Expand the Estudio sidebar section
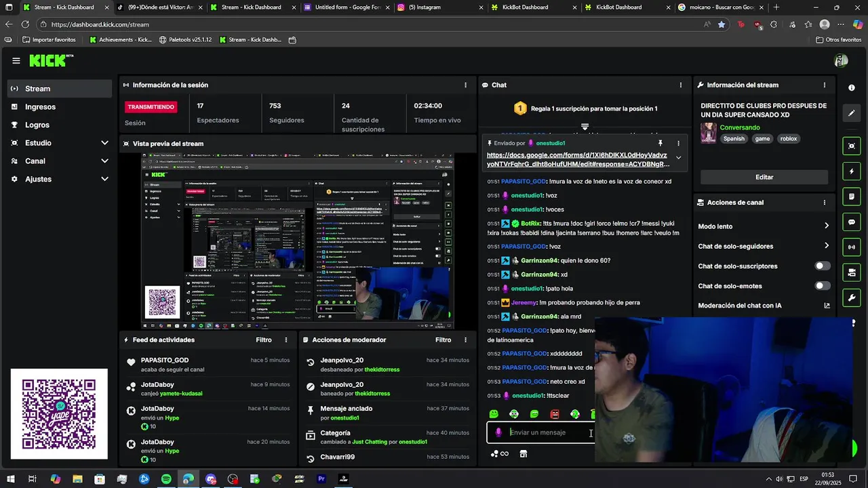This screenshot has height=488, width=868. 104,143
